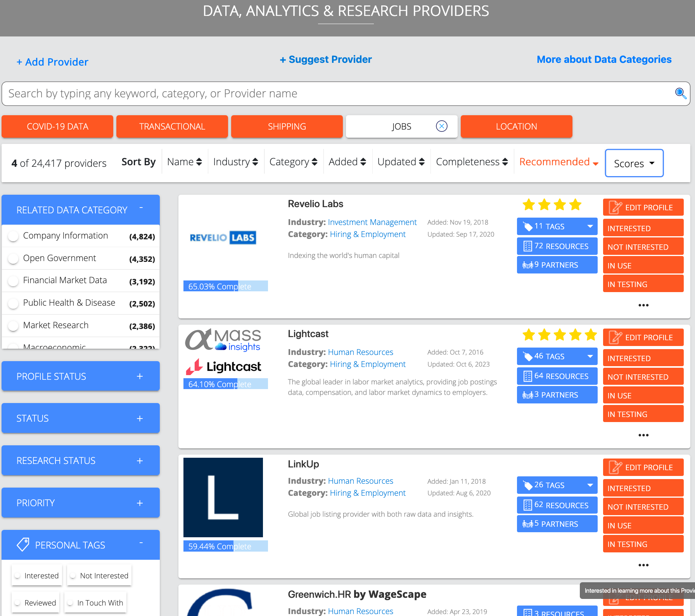Click the Lightcast 64.10% completeness bar
Viewport: 695px width, 616px height.
click(225, 384)
